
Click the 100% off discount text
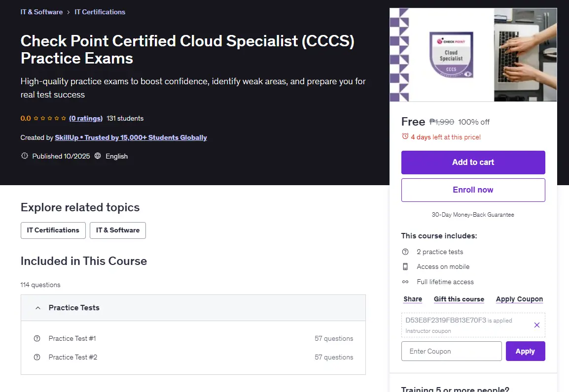473,122
